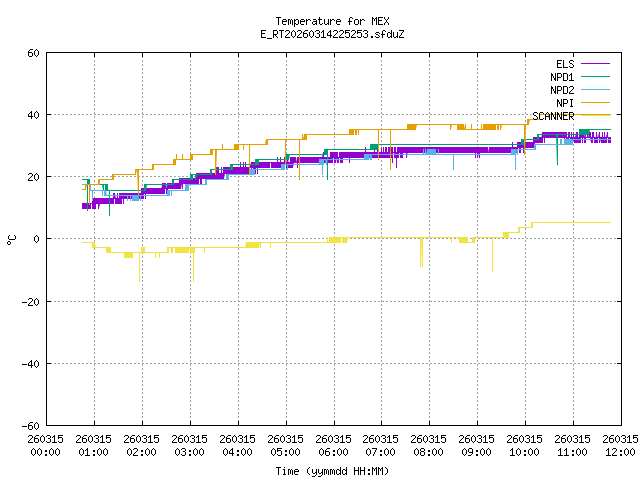Click the SCANNER line sample in legend
Image resolution: width=640 pixels, height=480 pixels.
pyautogui.click(x=594, y=116)
